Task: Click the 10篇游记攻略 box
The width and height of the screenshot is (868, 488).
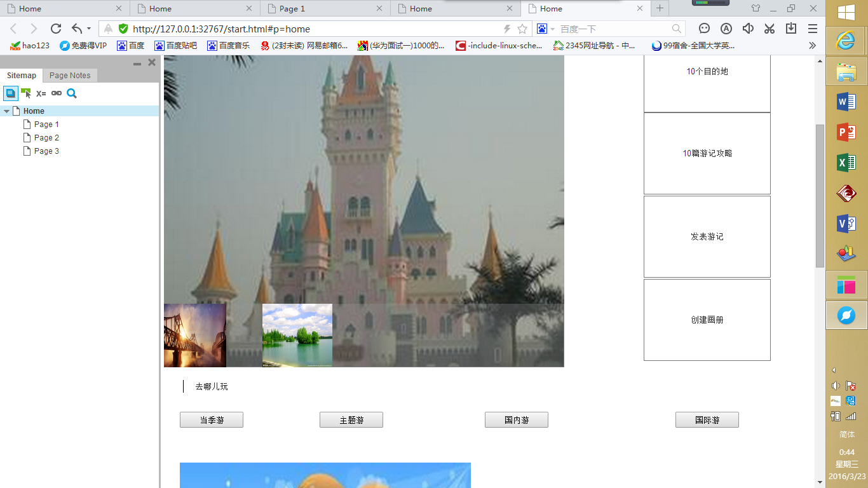Action: point(707,153)
